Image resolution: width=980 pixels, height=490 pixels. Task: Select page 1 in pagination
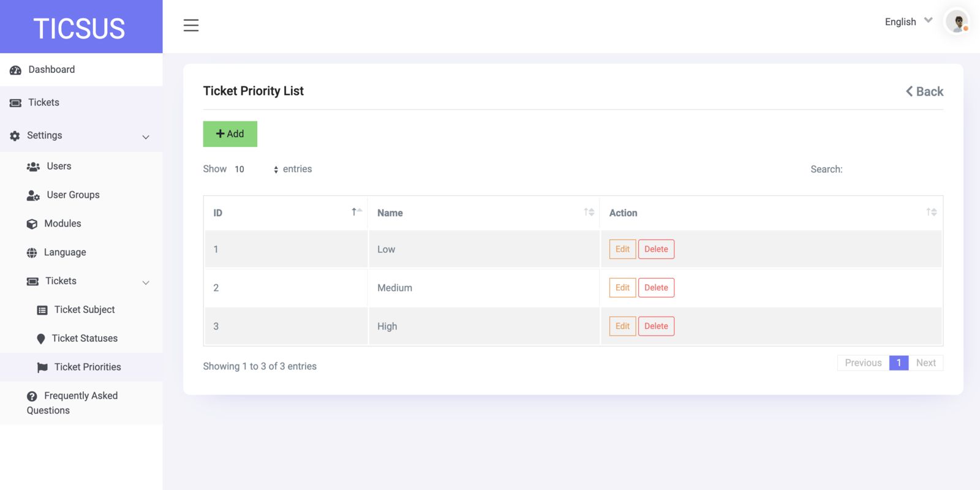point(899,363)
